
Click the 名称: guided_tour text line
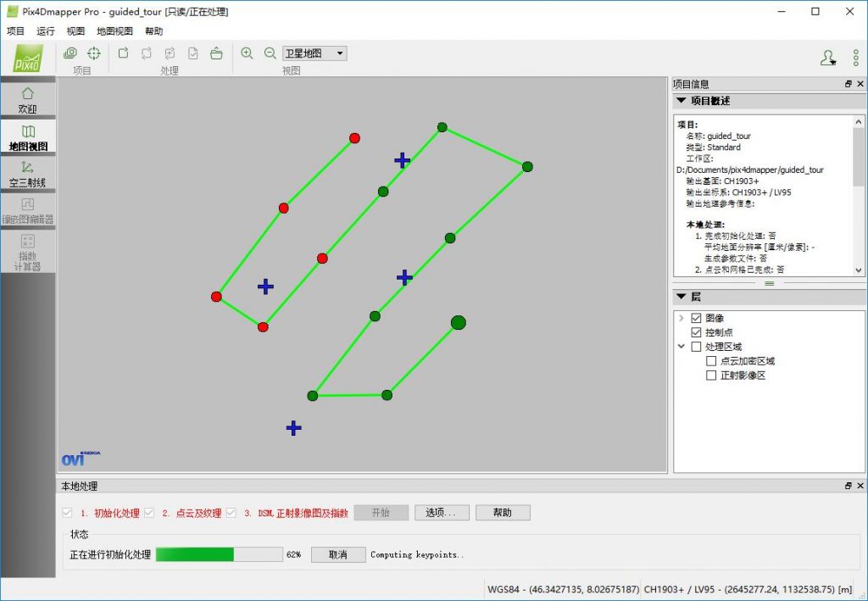[x=719, y=136]
